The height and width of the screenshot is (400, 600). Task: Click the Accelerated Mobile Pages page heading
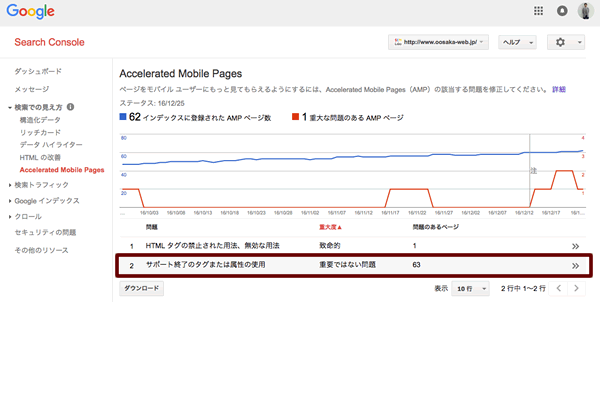point(181,73)
